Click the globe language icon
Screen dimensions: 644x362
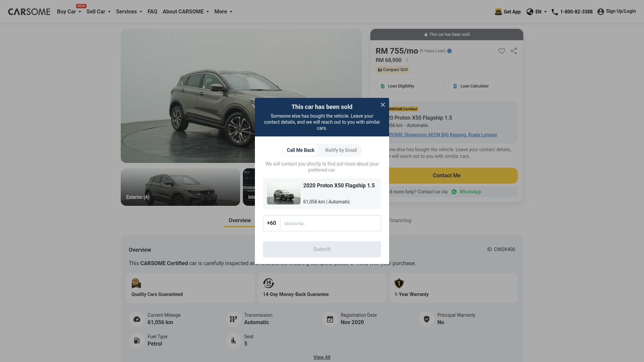tap(530, 12)
